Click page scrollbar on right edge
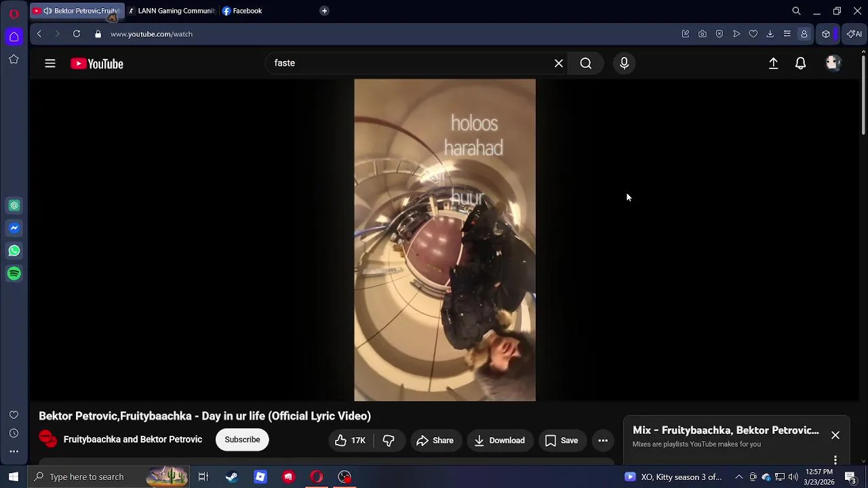The height and width of the screenshot is (488, 868). point(863,95)
